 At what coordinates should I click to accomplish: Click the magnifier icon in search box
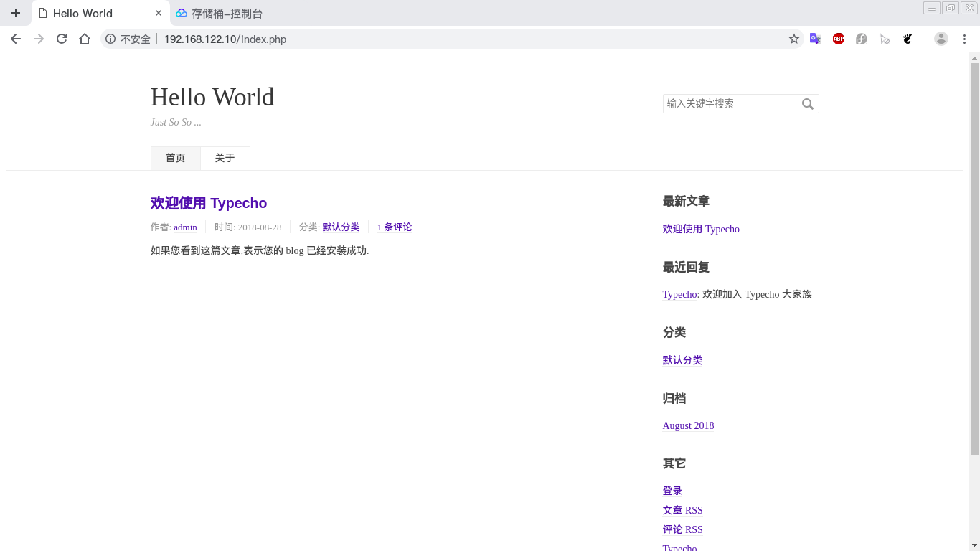(808, 103)
